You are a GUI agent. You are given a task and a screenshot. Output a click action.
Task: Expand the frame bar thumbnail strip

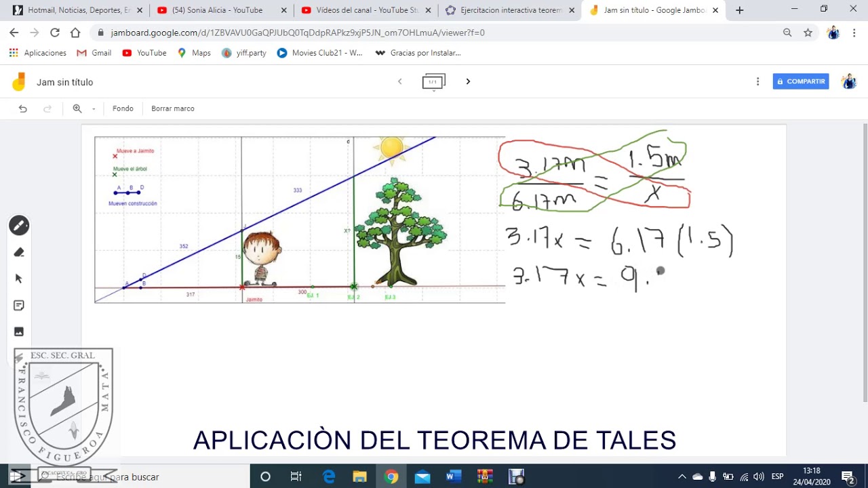point(433,83)
